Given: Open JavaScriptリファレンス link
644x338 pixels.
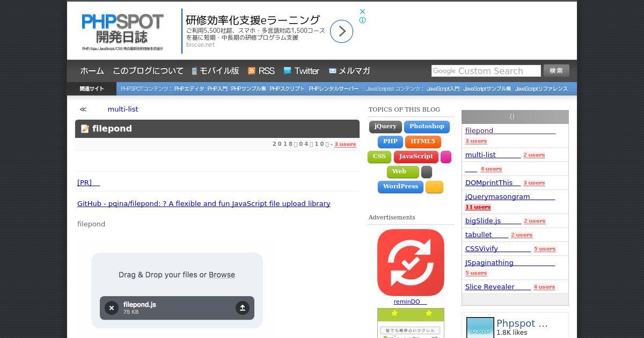Looking at the screenshot, I should [x=541, y=89].
